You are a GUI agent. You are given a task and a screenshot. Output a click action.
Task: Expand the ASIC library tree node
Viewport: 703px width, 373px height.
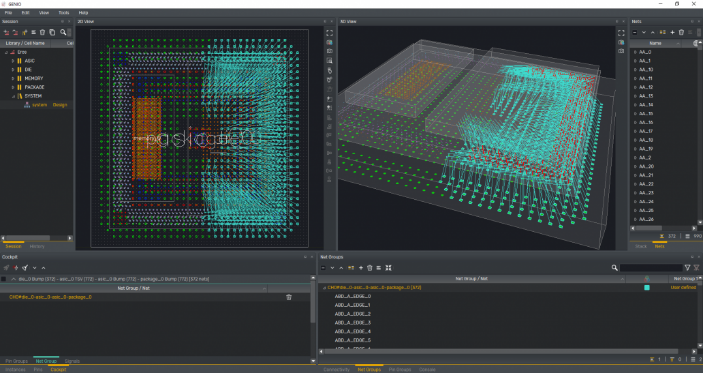click(13, 61)
